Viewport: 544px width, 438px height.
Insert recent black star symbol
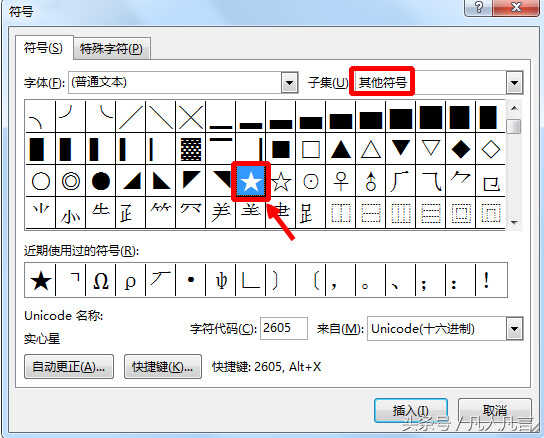(x=41, y=280)
